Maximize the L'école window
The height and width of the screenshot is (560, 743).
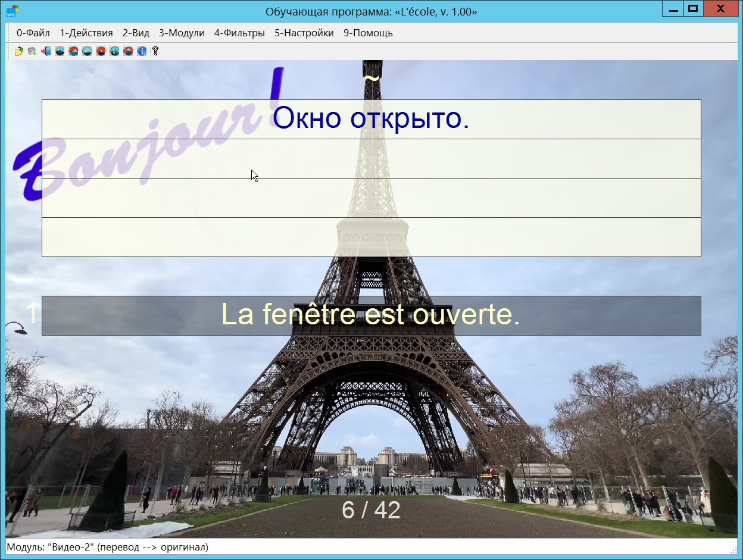(x=692, y=9)
